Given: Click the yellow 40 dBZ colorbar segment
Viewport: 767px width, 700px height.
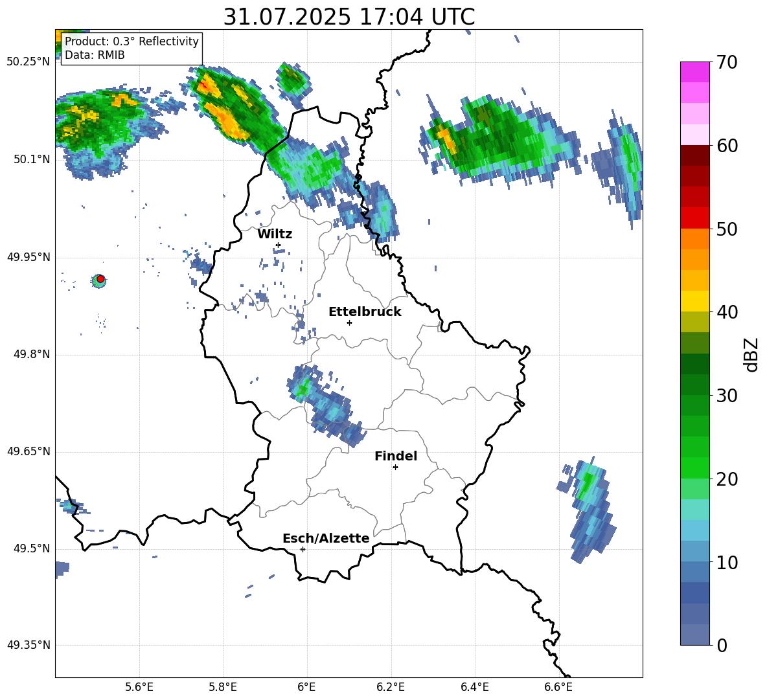Looking at the screenshot, I should coord(694,301).
